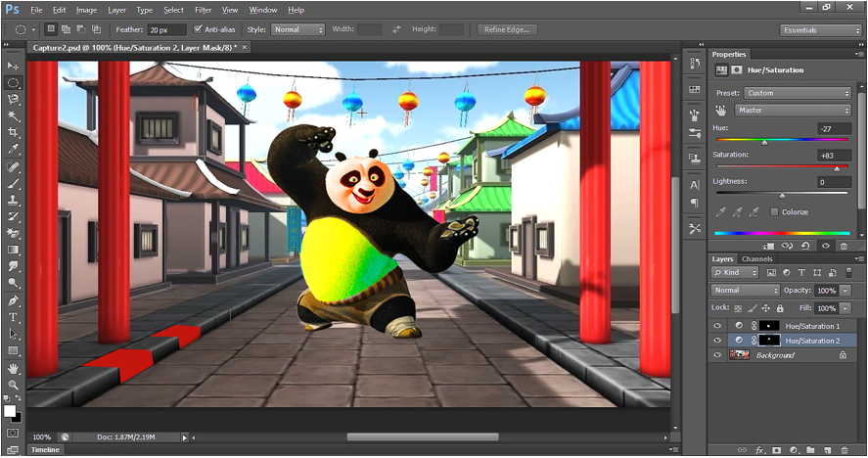This screenshot has width=868, height=458.
Task: Click the Refine Edge button
Action: pyautogui.click(x=507, y=30)
